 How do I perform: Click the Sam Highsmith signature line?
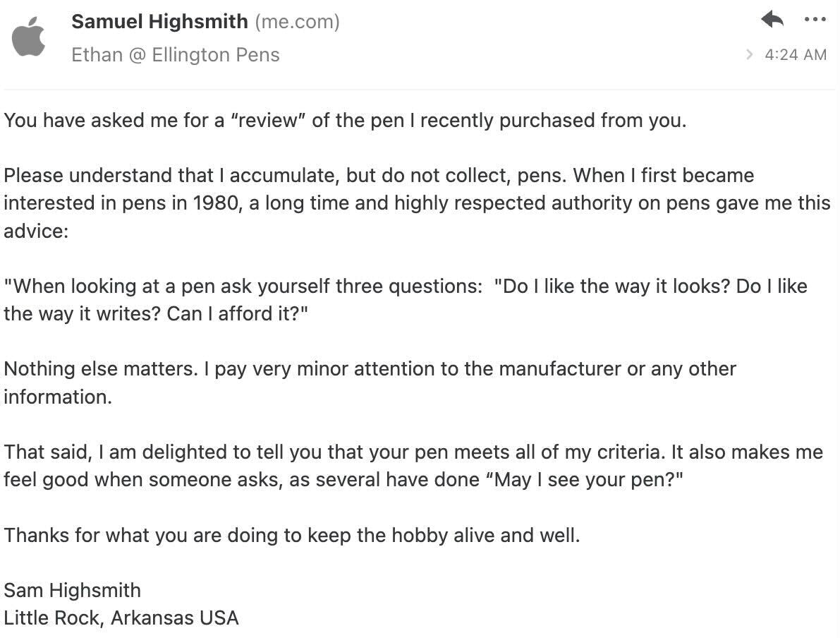(x=73, y=590)
